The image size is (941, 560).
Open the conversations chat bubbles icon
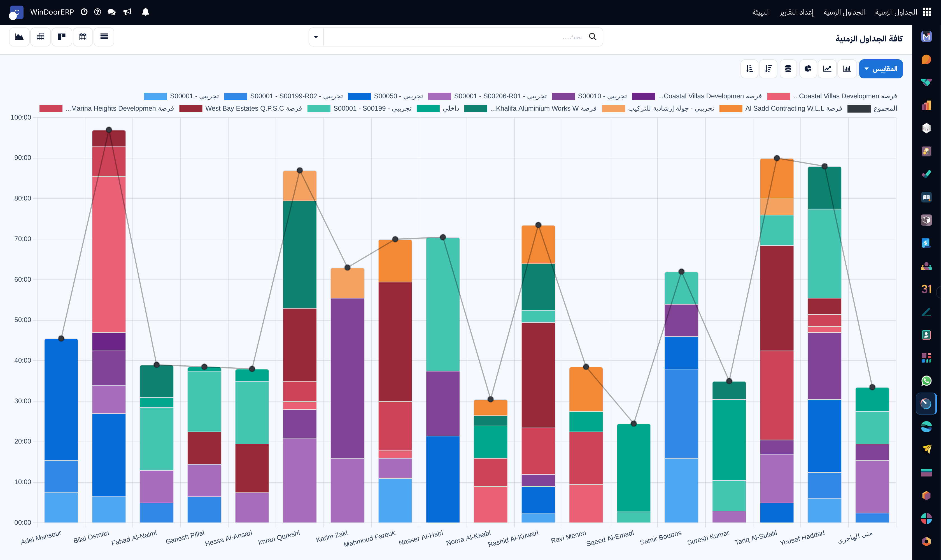pos(111,12)
